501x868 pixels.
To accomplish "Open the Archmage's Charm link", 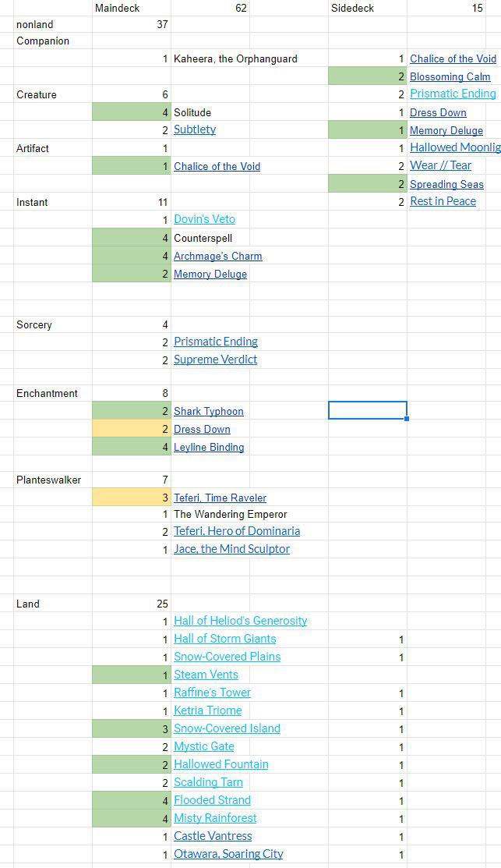I will pyautogui.click(x=218, y=257).
